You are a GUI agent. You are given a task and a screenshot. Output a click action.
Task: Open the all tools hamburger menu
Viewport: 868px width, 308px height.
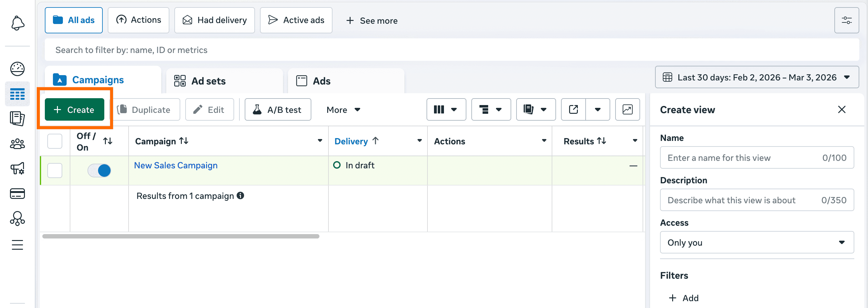coord(17,245)
